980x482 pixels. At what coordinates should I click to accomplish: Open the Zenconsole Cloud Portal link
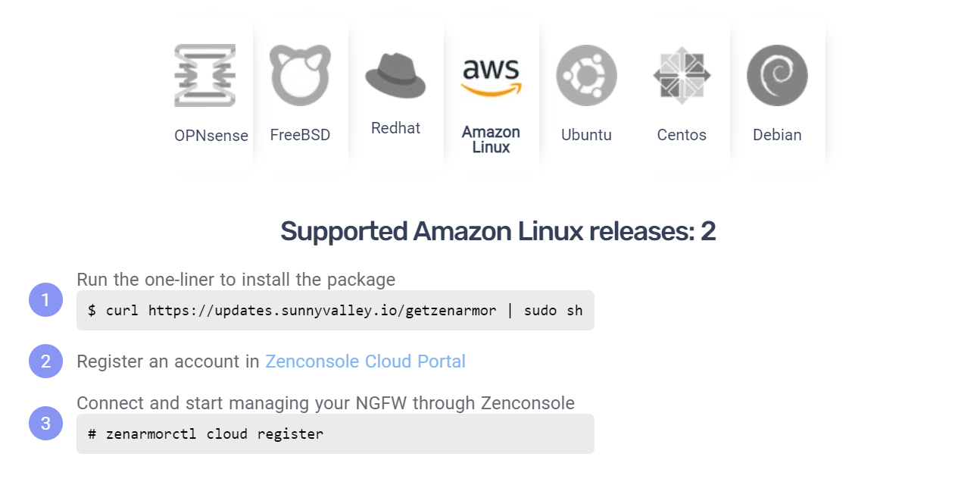[x=365, y=361]
